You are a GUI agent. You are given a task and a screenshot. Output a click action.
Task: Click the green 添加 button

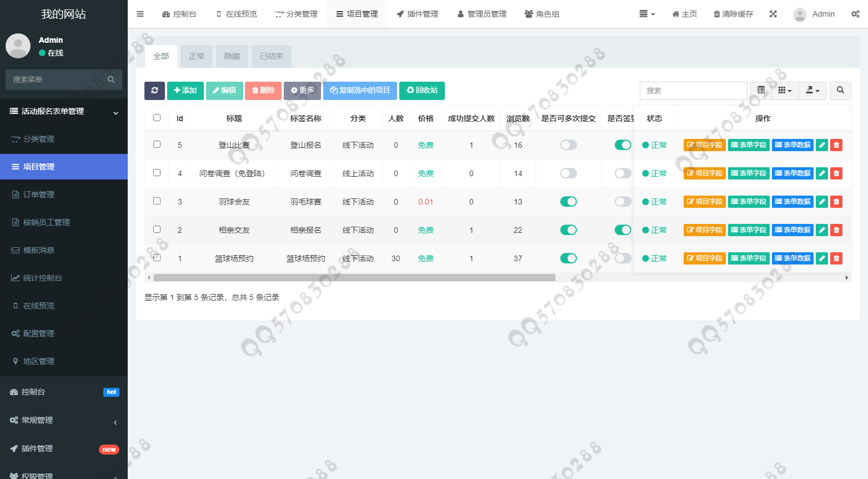coord(185,91)
